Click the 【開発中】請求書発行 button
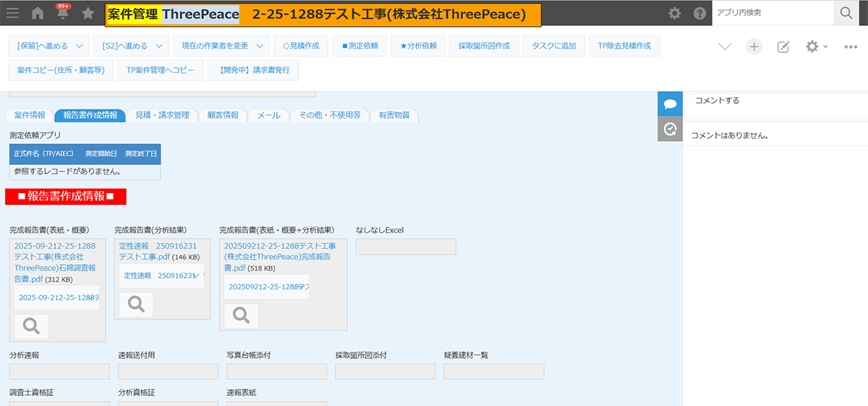 coord(252,70)
